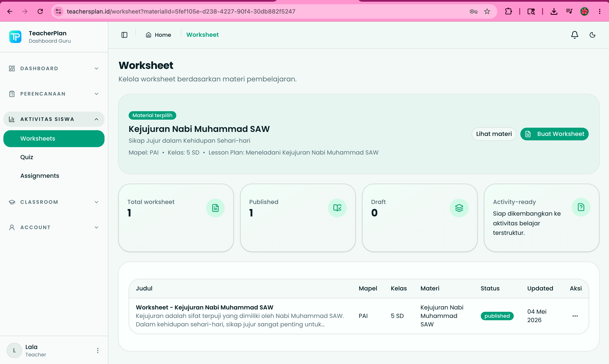Click the Aksi column header
This screenshot has height=364, width=609.
(576, 289)
